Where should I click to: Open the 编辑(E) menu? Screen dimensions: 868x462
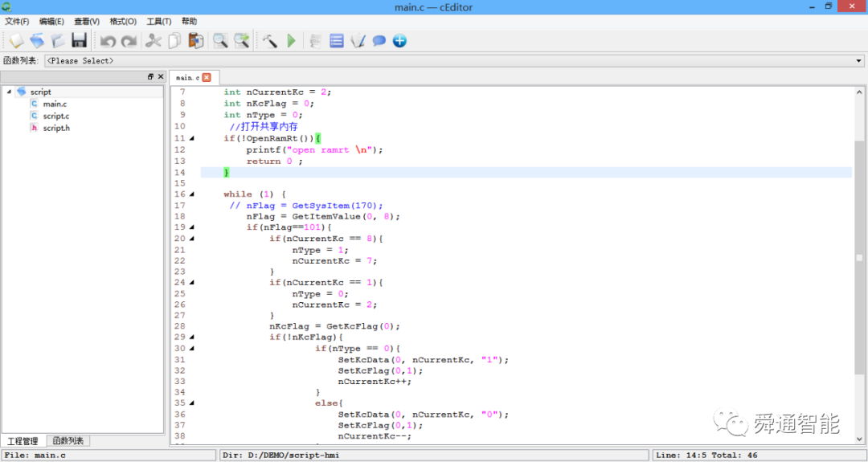[51, 21]
